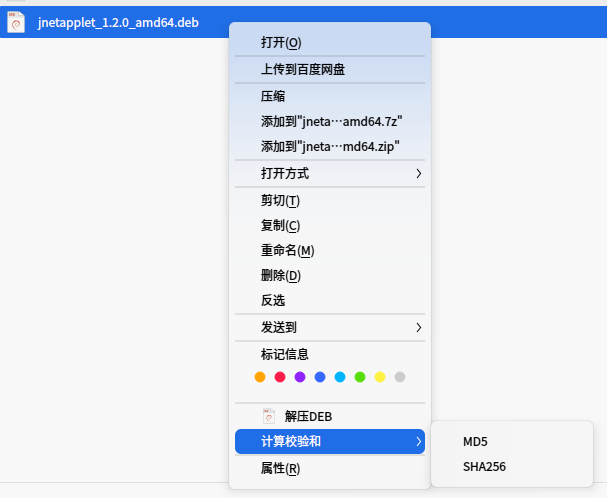Tag the file with the yellow color
Image resolution: width=607 pixels, height=498 pixels.
click(380, 377)
